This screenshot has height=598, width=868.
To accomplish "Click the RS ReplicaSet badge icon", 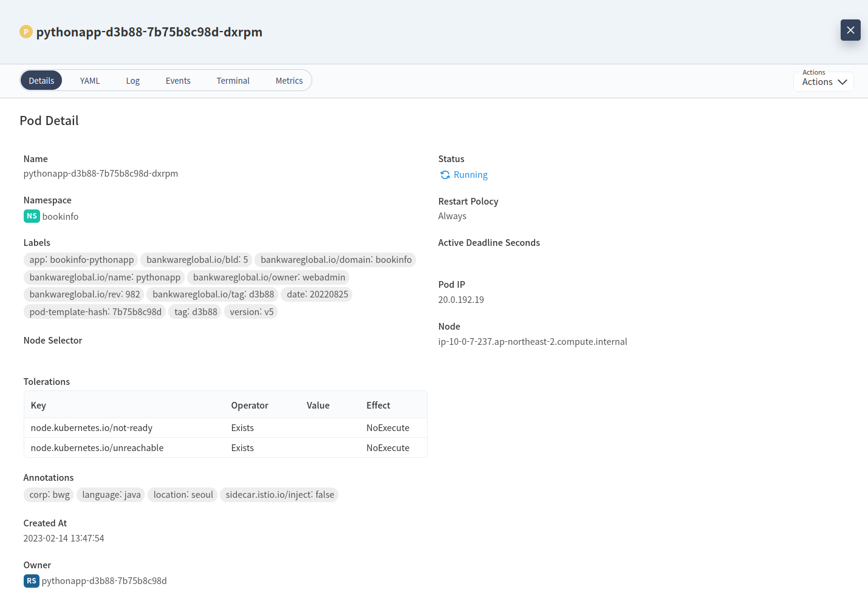I will 32,581.
